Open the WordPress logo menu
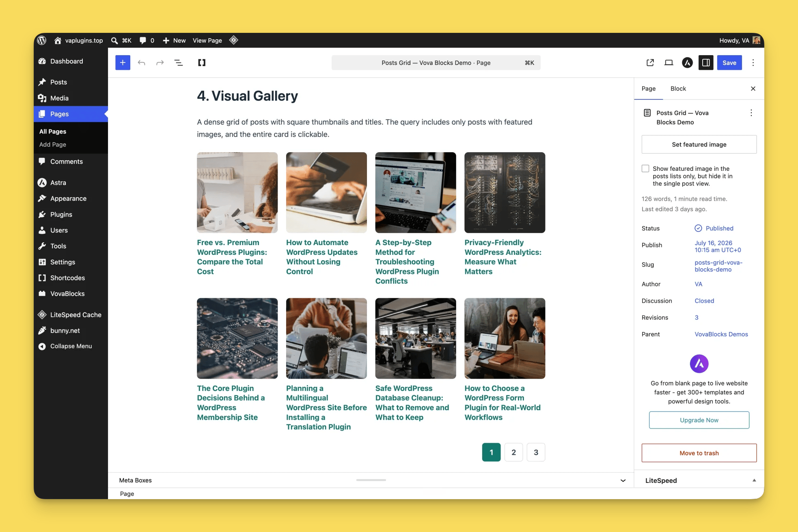The width and height of the screenshot is (798, 532). pyautogui.click(x=41, y=40)
